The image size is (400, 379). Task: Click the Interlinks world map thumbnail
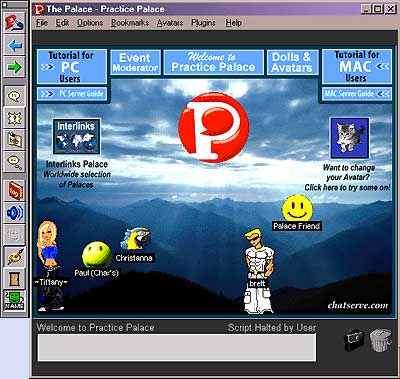tap(76, 137)
